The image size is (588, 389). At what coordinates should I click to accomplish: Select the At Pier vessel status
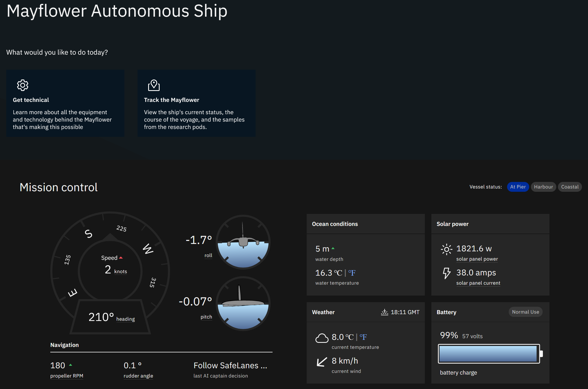tap(518, 187)
